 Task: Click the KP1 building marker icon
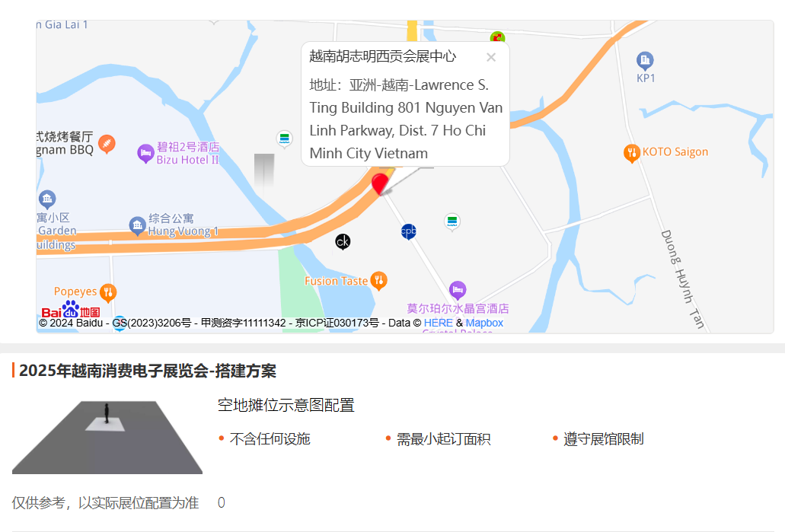point(645,61)
